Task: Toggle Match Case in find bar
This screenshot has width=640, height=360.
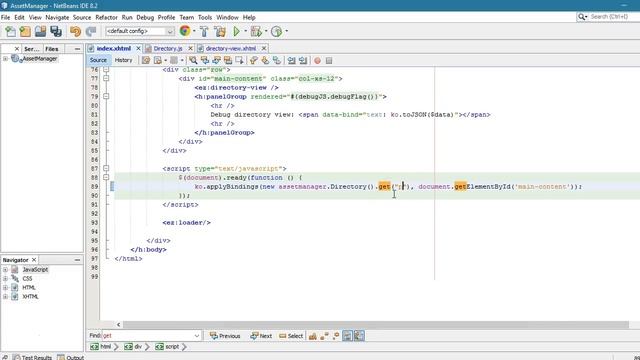Action: 313,336
